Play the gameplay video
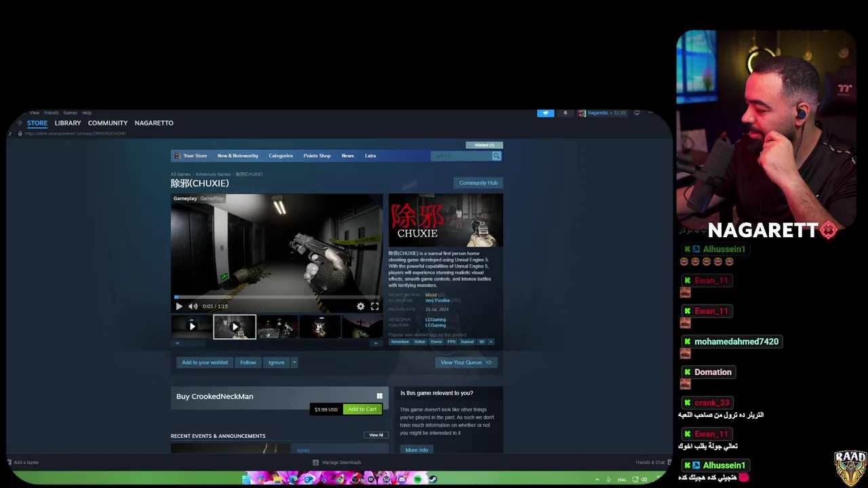 [179, 306]
